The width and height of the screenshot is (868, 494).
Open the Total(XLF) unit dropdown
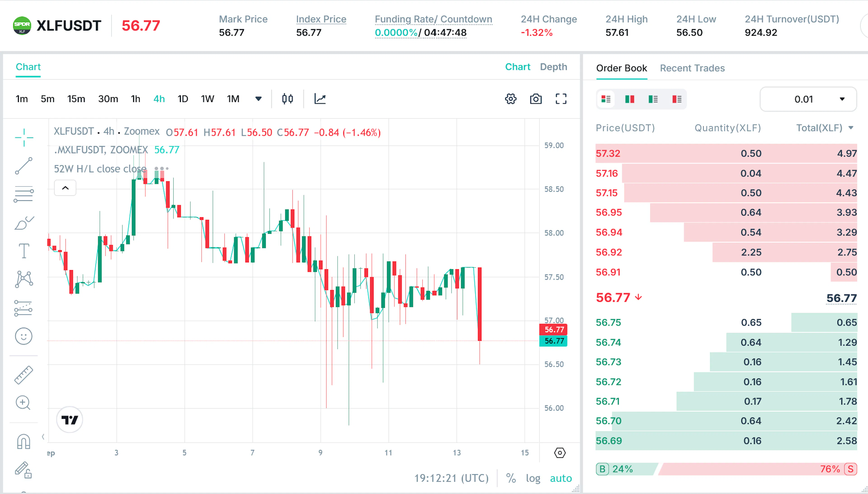tap(825, 128)
